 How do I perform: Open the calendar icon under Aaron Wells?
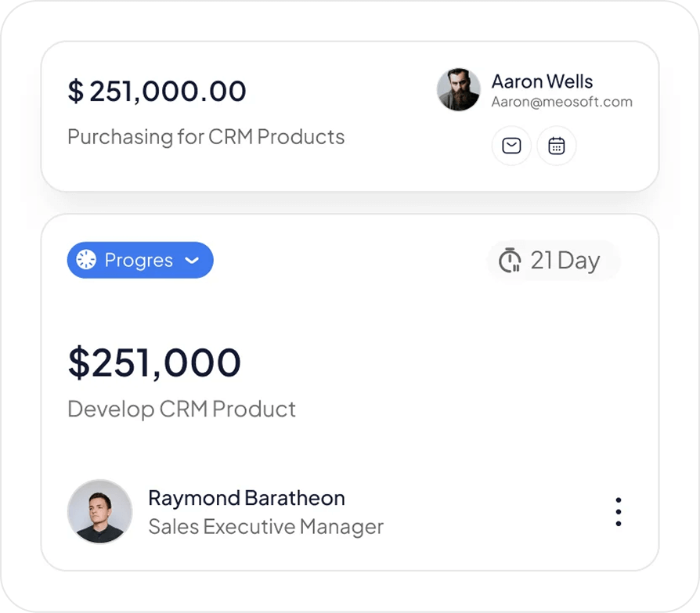pos(557,146)
